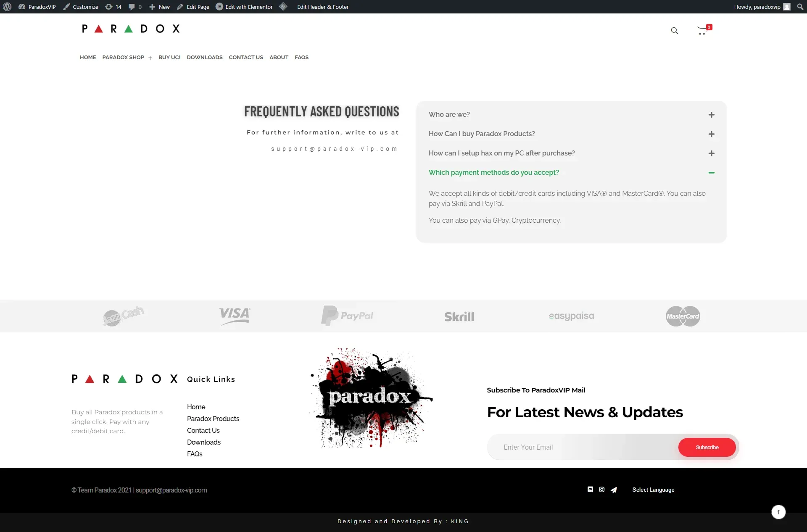The image size is (807, 532).
Task: Expand the 'Who are we?' plus icon
Action: pos(711,115)
